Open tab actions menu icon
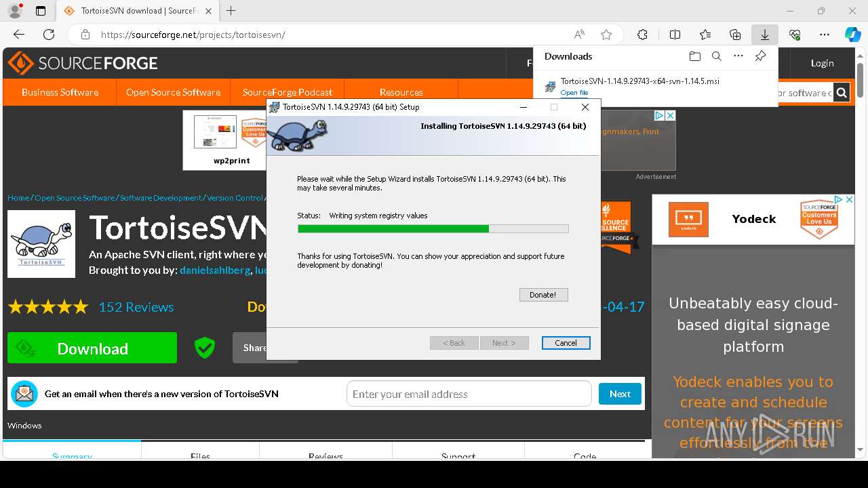868x488 pixels. (41, 11)
